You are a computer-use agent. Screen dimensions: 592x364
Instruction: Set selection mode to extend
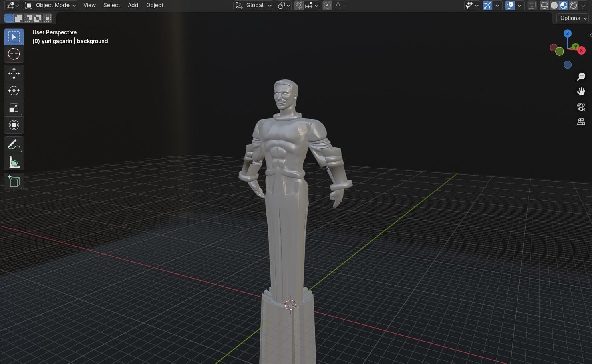pyautogui.click(x=18, y=18)
